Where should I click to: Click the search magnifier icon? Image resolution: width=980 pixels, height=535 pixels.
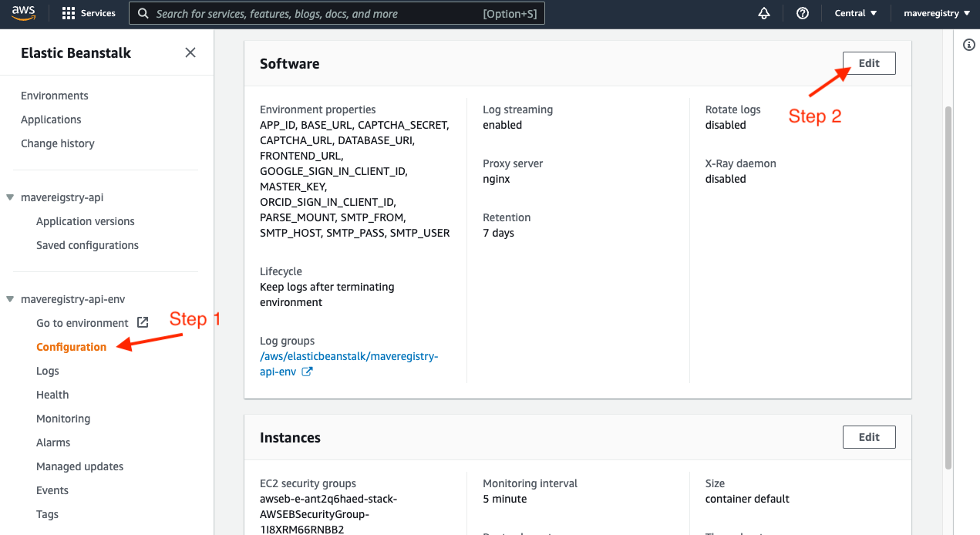(143, 14)
